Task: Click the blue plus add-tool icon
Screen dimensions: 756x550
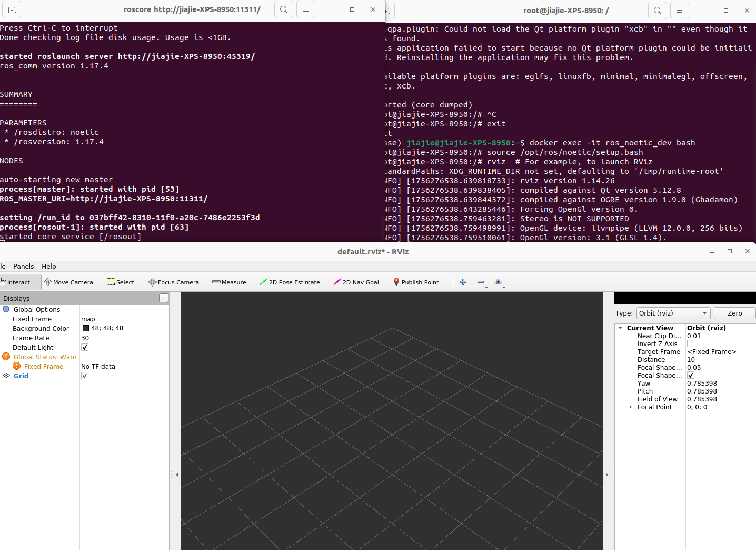Action: (x=463, y=282)
